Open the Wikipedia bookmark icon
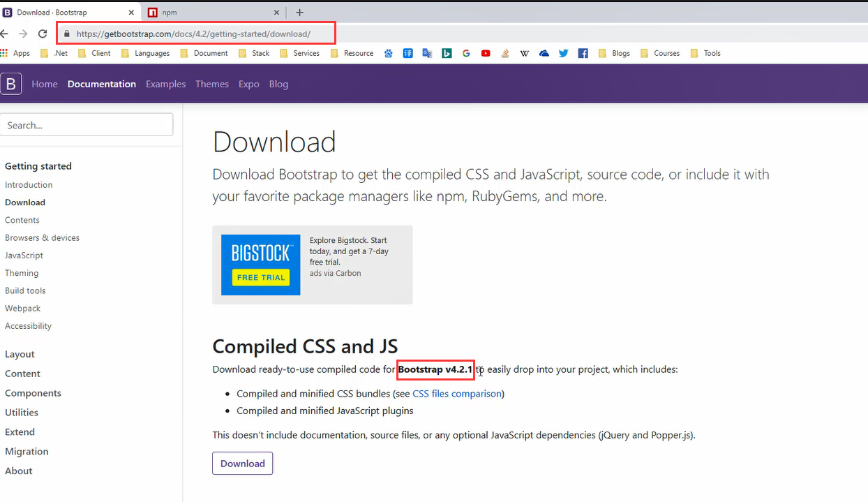Screen dimensions: 868x502 click(x=525, y=53)
